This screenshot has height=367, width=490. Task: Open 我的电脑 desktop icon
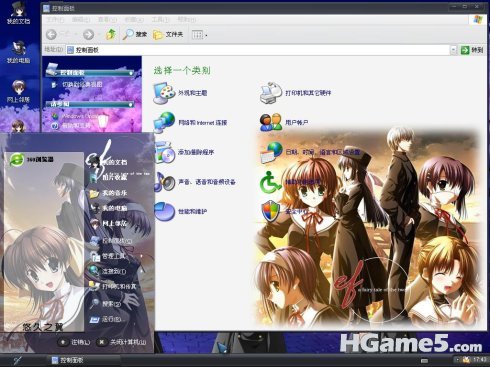click(18, 53)
